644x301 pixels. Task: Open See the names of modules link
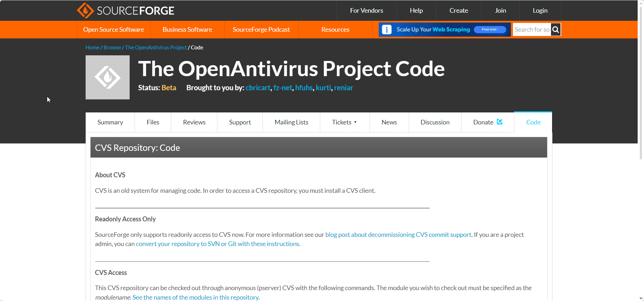pos(196,297)
